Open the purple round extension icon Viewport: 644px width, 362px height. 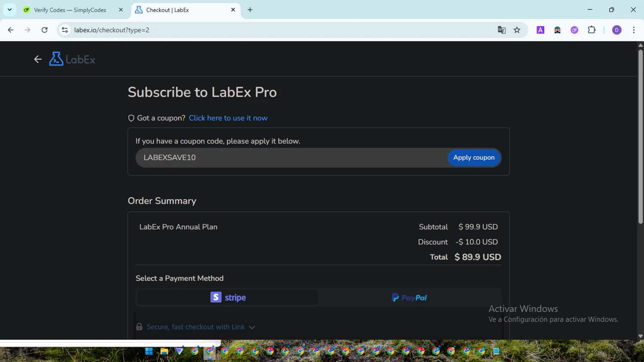pyautogui.click(x=574, y=30)
